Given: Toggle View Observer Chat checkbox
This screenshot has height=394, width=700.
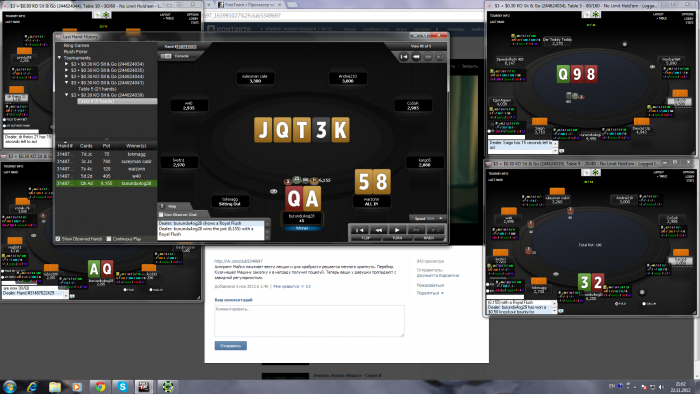Looking at the screenshot, I should [x=161, y=215].
